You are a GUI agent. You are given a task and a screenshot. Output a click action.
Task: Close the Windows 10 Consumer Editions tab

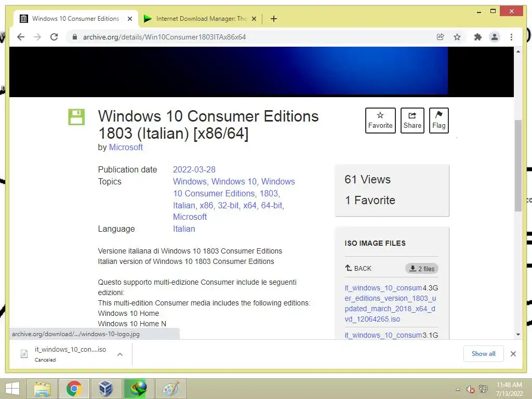click(x=129, y=19)
